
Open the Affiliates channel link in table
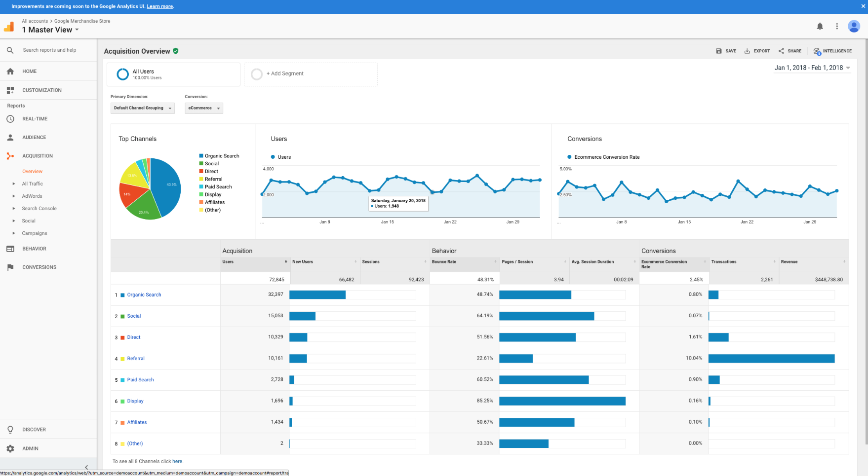pyautogui.click(x=137, y=422)
